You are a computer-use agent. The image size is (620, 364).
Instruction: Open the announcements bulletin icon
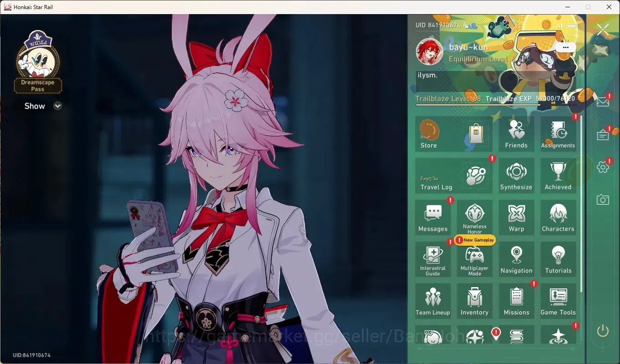[603, 135]
